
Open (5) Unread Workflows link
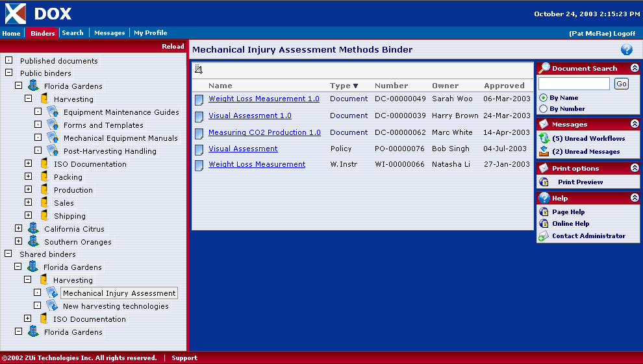tap(588, 138)
